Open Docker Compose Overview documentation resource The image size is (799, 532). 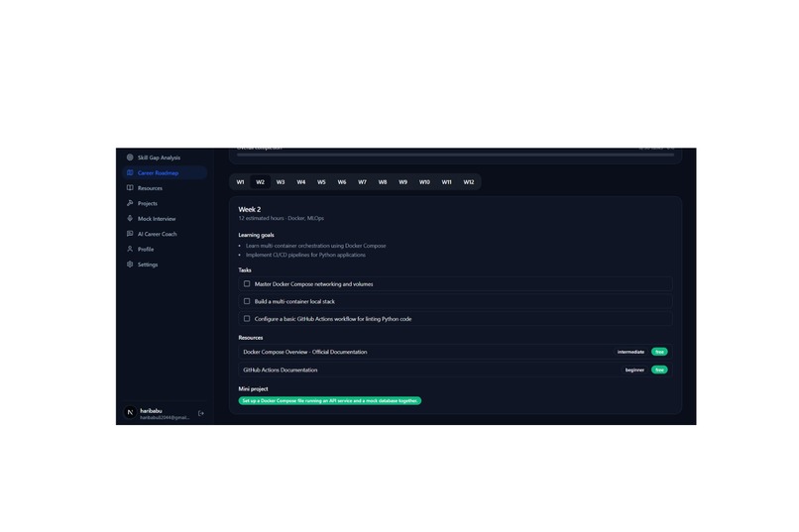[x=455, y=352]
